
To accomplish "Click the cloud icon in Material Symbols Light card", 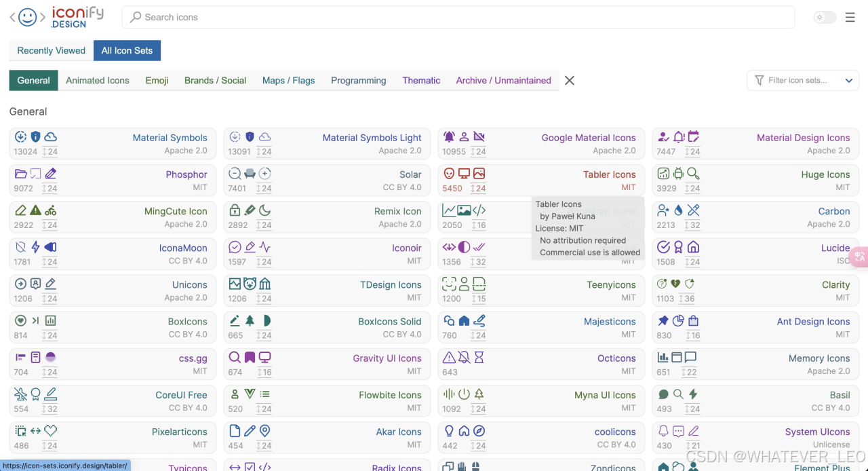I will coord(264,136).
